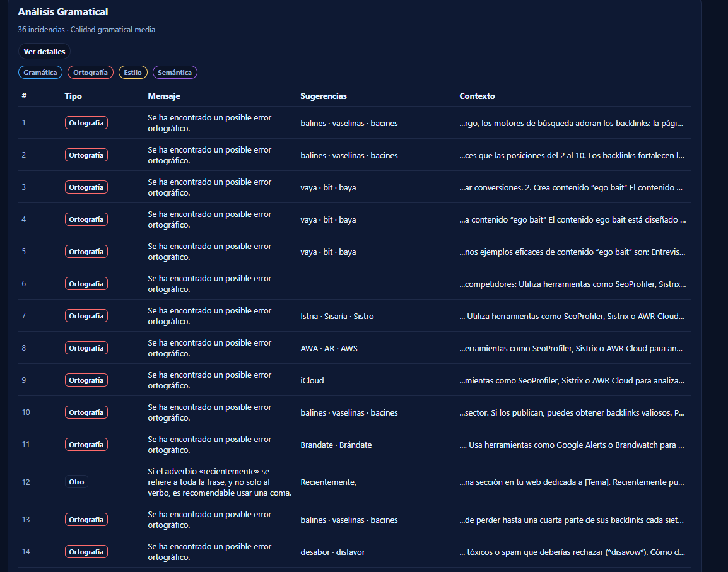Screen dimensions: 728x572
Task: Click context '...mientas como SeoProfiler' in row 9
Action: (572, 380)
